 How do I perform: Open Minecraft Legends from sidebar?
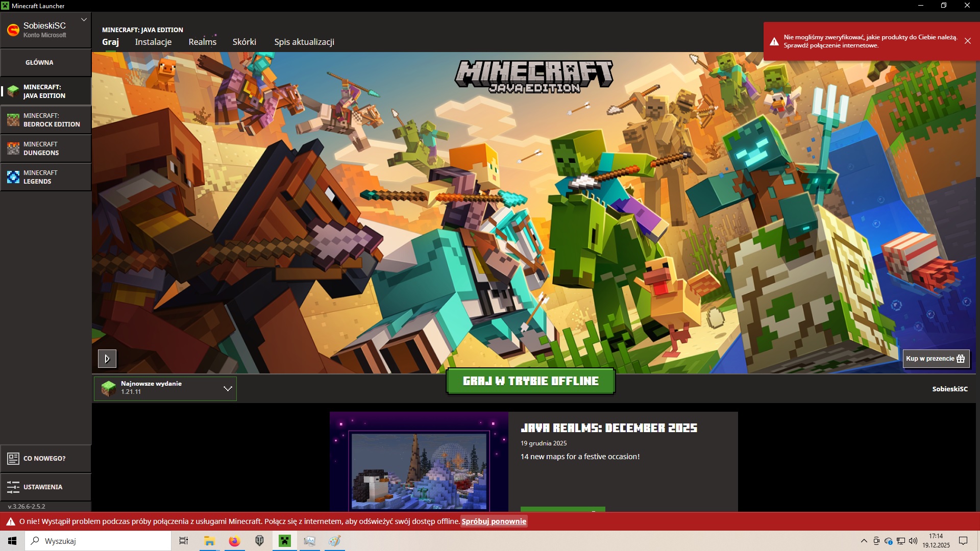tap(46, 177)
